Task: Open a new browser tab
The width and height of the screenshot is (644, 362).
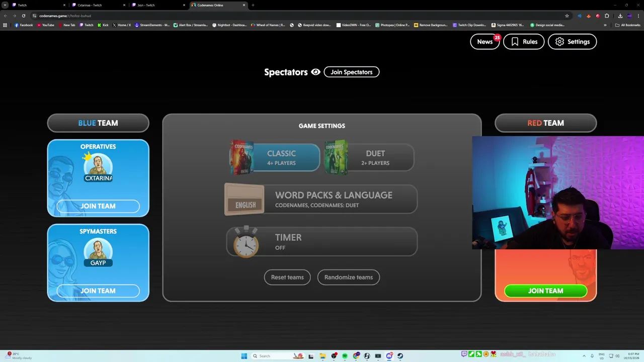Action: coord(253,5)
